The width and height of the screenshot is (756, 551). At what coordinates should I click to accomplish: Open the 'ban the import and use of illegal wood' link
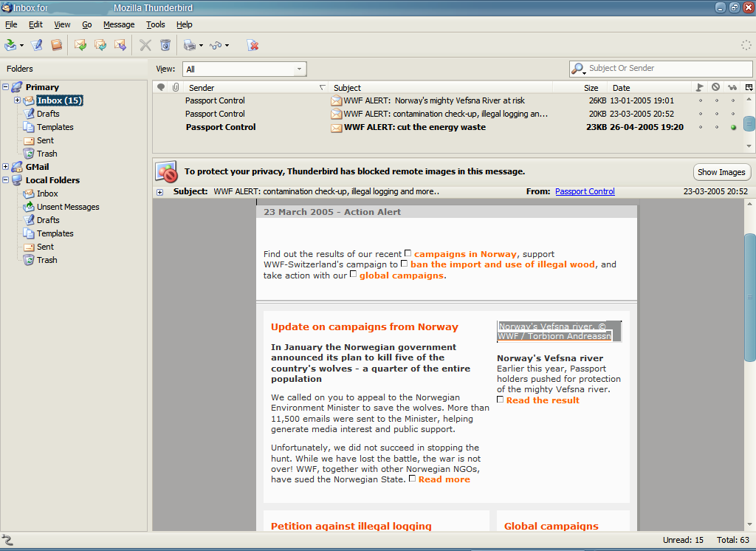502,264
